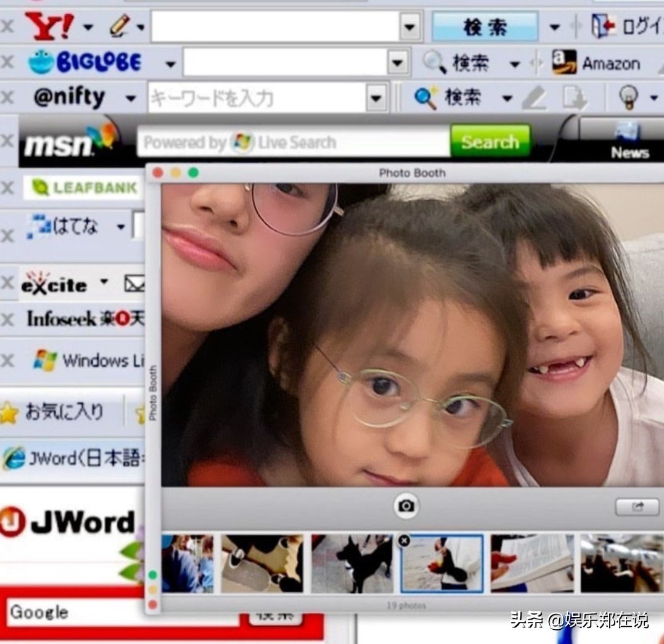Close the msn toolbar with its X

point(7,140)
